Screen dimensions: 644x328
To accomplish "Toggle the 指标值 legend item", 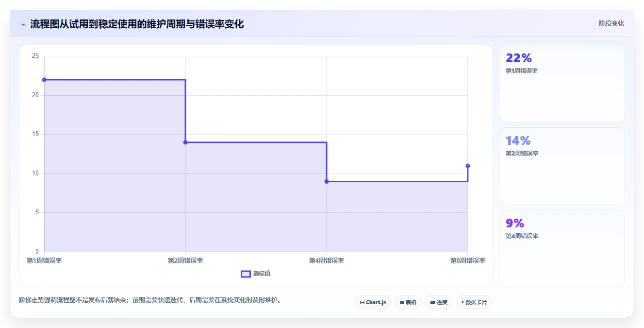I will [x=256, y=274].
